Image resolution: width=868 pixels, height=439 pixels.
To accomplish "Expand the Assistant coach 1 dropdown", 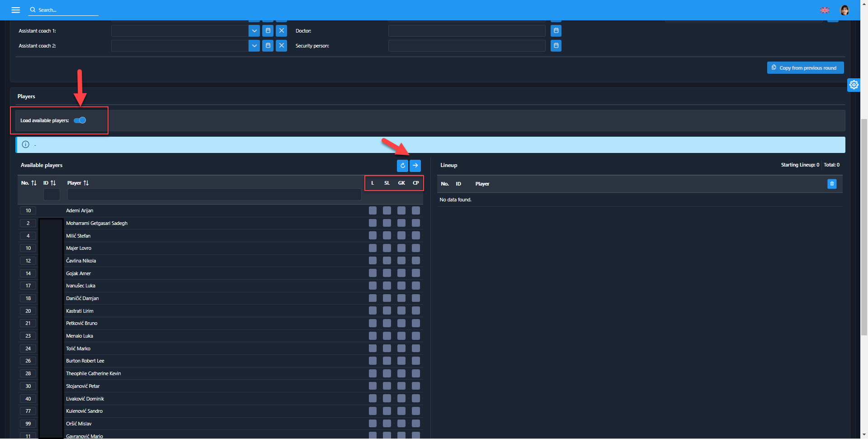I will [254, 31].
